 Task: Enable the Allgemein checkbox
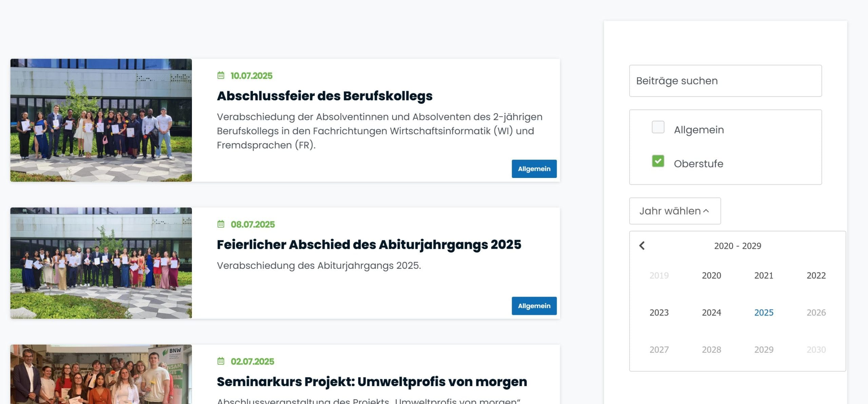[658, 127]
